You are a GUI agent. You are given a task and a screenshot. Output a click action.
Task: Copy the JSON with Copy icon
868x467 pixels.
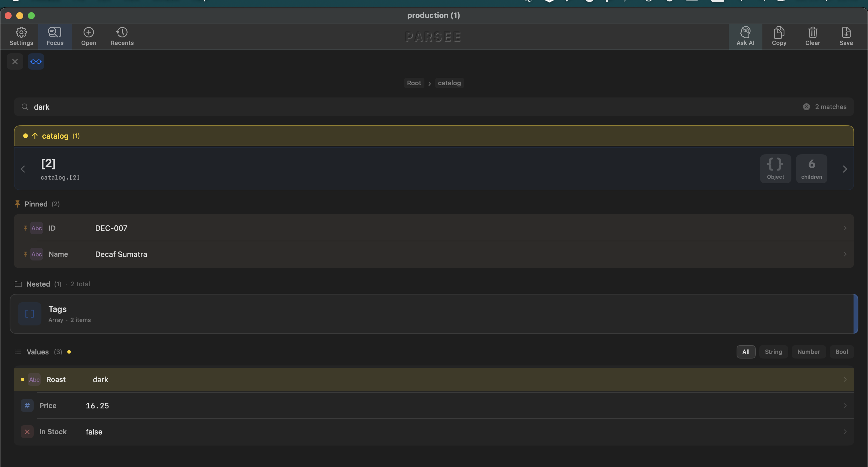pyautogui.click(x=779, y=37)
